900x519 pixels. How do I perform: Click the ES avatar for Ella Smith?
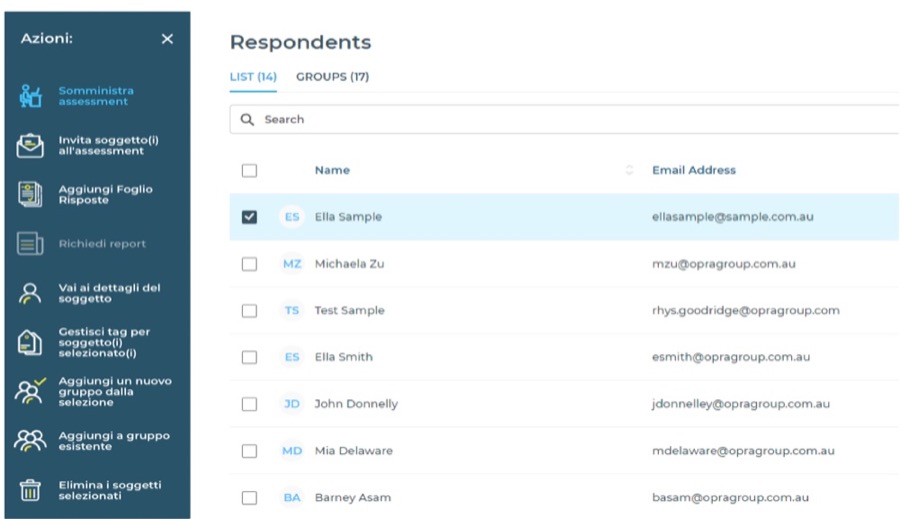click(292, 357)
